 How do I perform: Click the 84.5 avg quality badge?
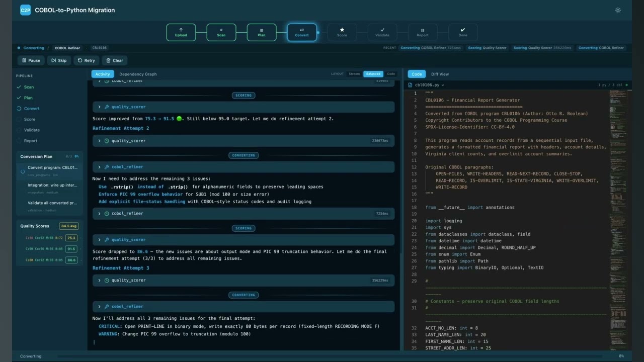(69, 226)
